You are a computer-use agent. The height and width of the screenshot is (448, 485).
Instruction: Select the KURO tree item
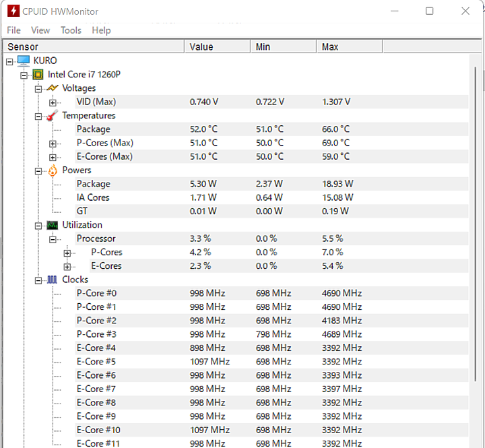(45, 61)
